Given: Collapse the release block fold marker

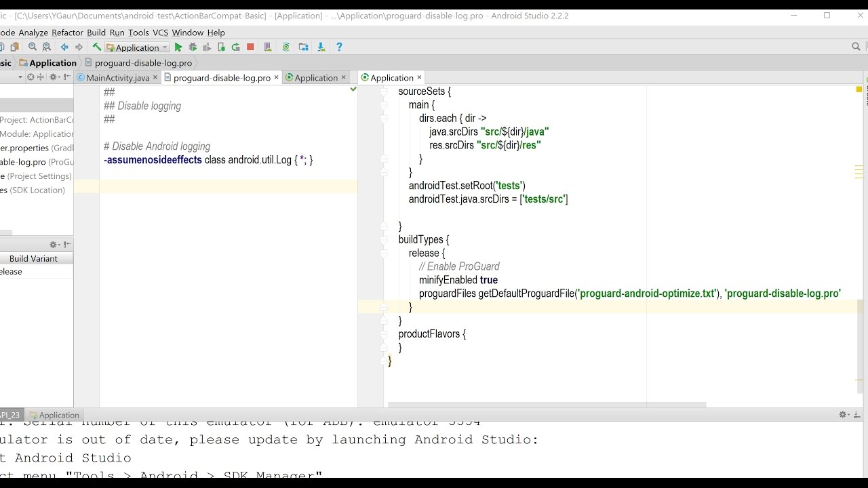Looking at the screenshot, I should click(x=384, y=253).
